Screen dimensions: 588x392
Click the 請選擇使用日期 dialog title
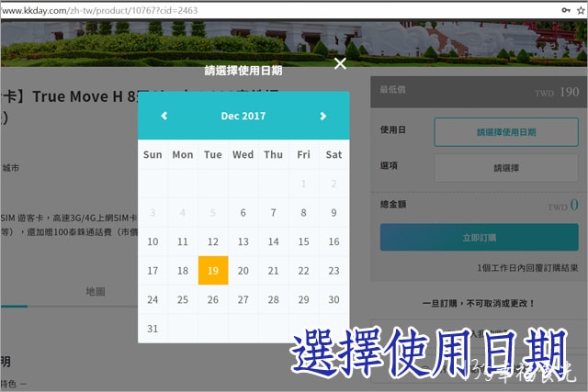pyautogui.click(x=243, y=71)
